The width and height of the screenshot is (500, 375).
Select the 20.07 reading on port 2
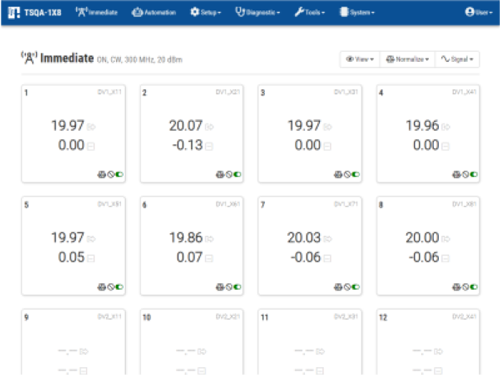pos(186,126)
